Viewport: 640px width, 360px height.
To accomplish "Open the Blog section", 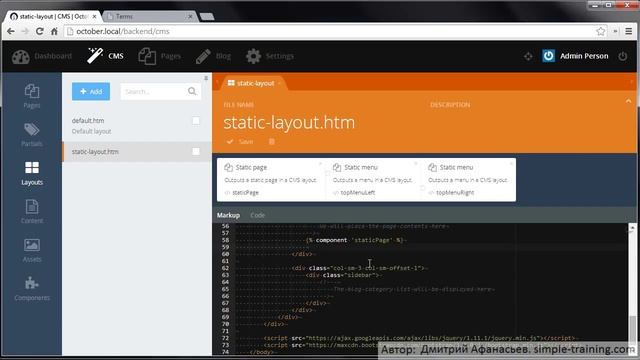I will 213,56.
